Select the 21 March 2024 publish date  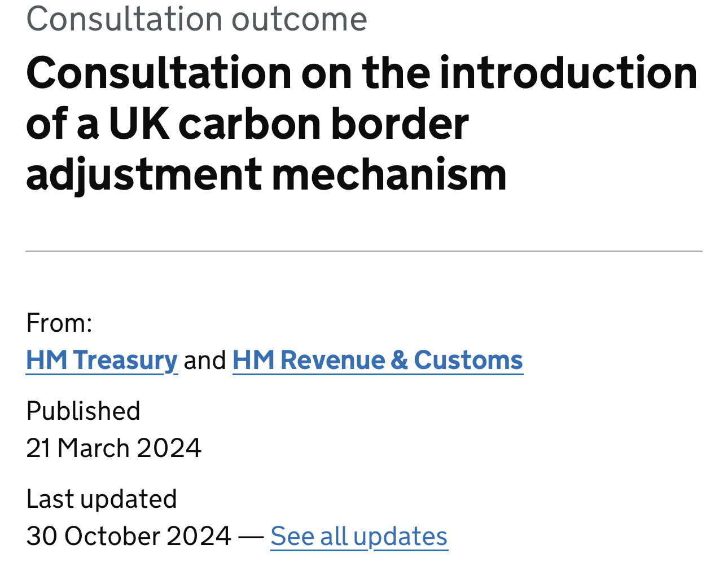[113, 449]
